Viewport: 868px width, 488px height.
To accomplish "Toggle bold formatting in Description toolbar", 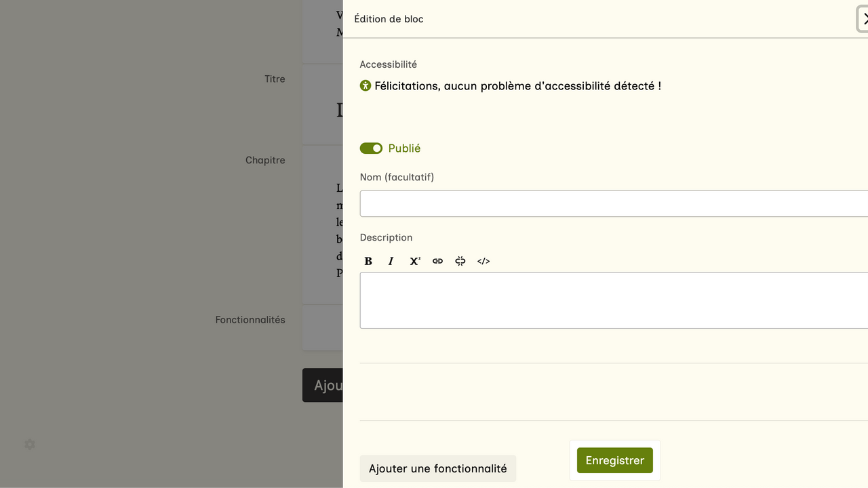I will pos(368,261).
